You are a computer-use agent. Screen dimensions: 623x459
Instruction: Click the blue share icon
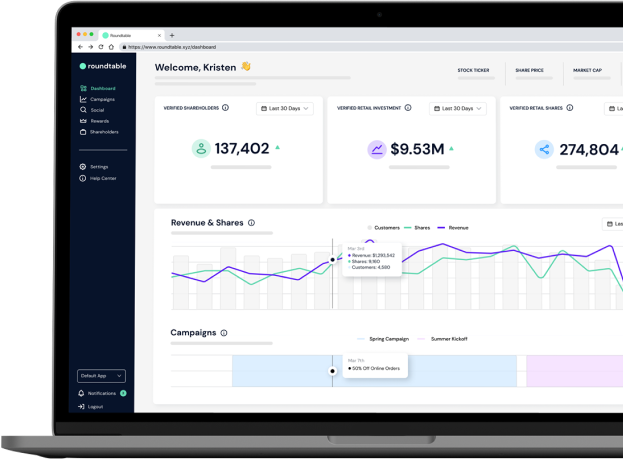[x=544, y=149]
